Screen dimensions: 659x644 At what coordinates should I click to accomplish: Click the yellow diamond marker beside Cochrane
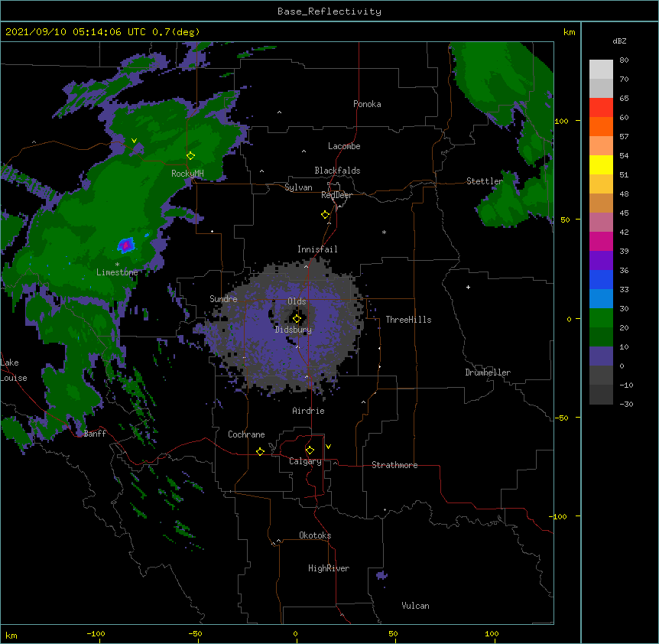pyautogui.click(x=260, y=451)
